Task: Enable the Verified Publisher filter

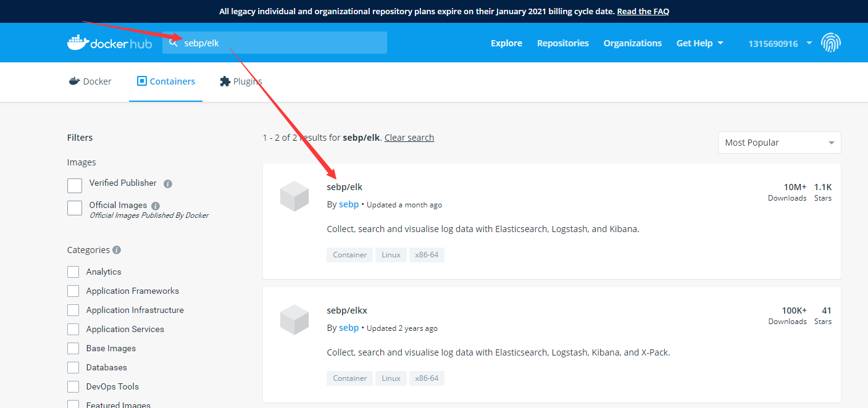Action: tap(75, 186)
